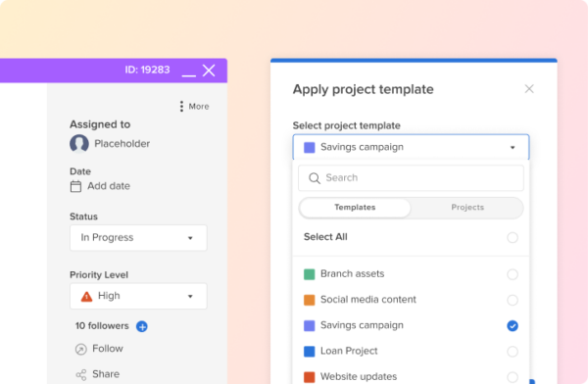Select the Branch assets radio button

tap(513, 274)
